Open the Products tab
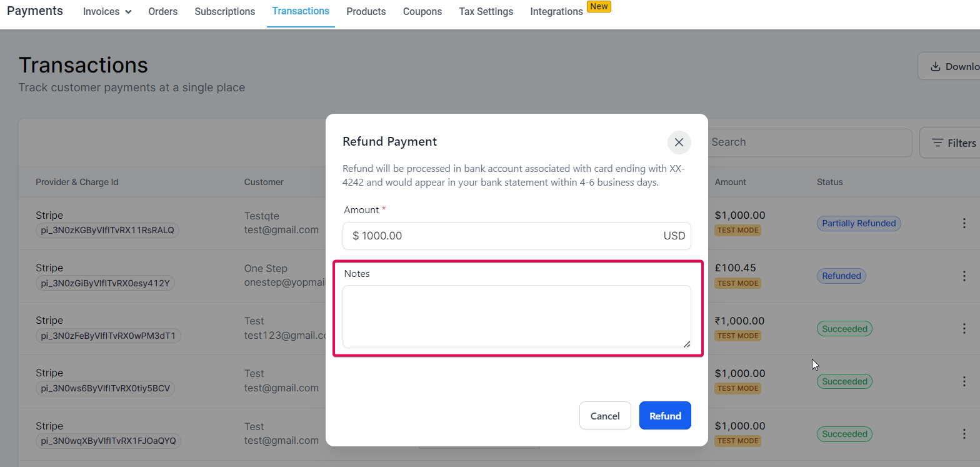The image size is (980, 467). (366, 11)
